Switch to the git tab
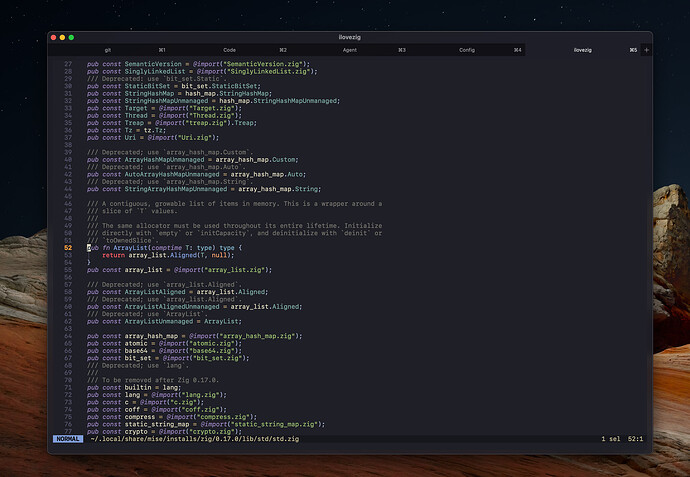The width and height of the screenshot is (690, 477). coord(108,50)
